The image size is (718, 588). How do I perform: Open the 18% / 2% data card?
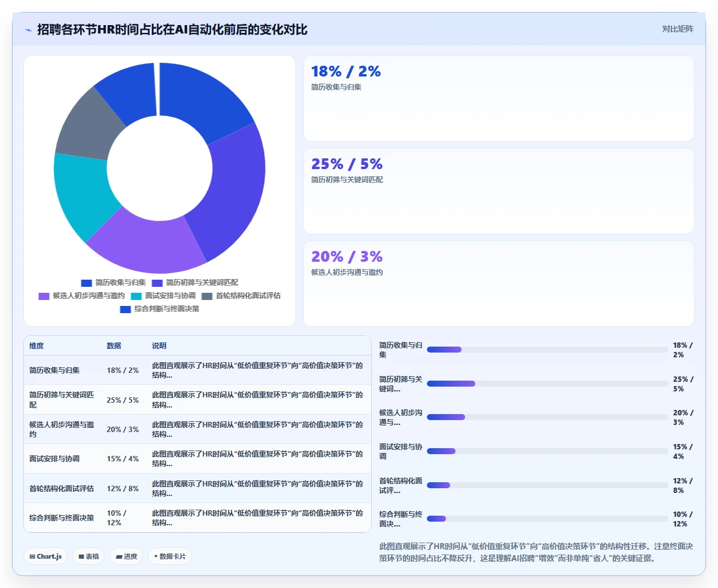tap(499, 98)
